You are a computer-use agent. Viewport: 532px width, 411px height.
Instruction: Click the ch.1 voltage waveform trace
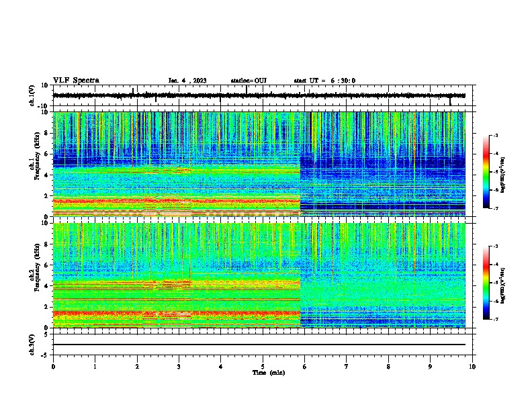(x=259, y=95)
